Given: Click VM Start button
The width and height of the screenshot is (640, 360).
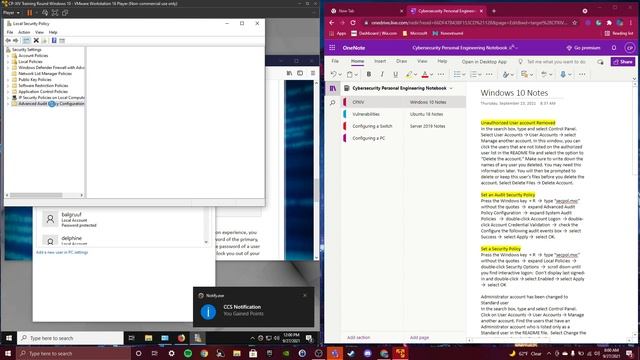Looking at the screenshot, I should coord(9,338).
